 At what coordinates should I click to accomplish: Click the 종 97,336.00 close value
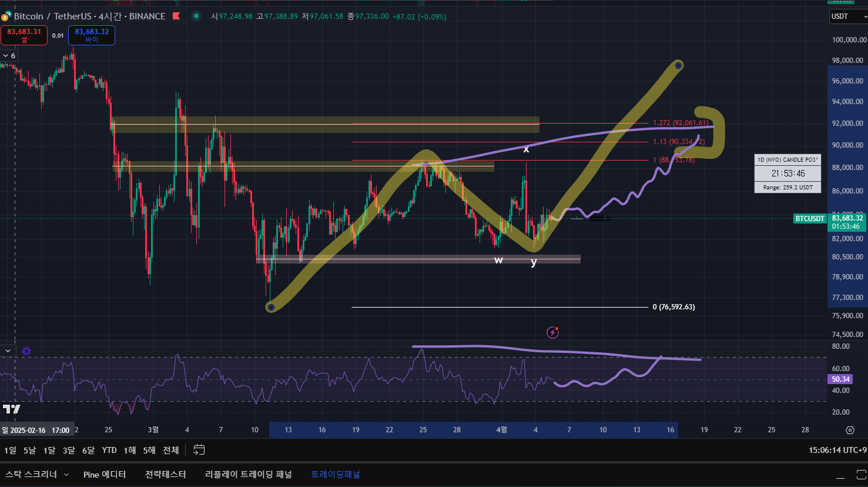click(368, 16)
